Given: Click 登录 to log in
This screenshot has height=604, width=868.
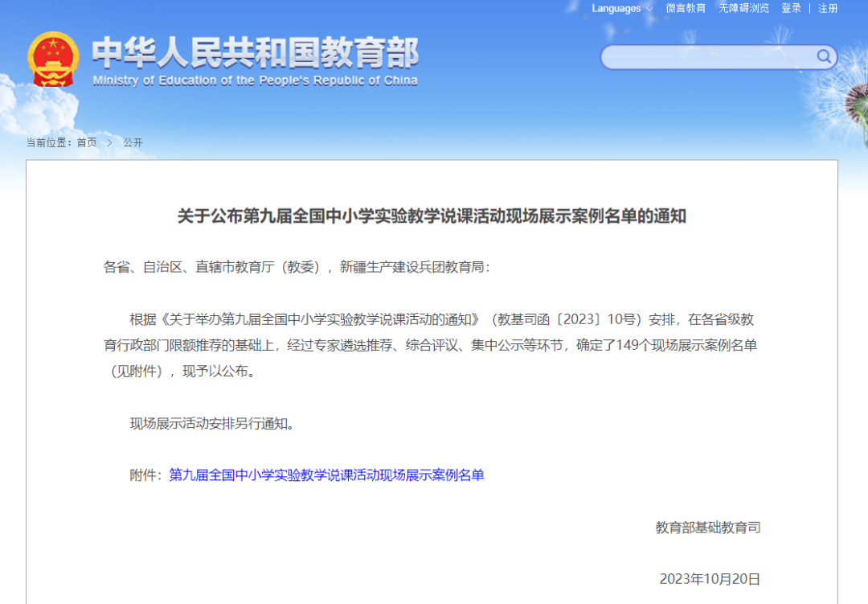Looking at the screenshot, I should tap(792, 8).
